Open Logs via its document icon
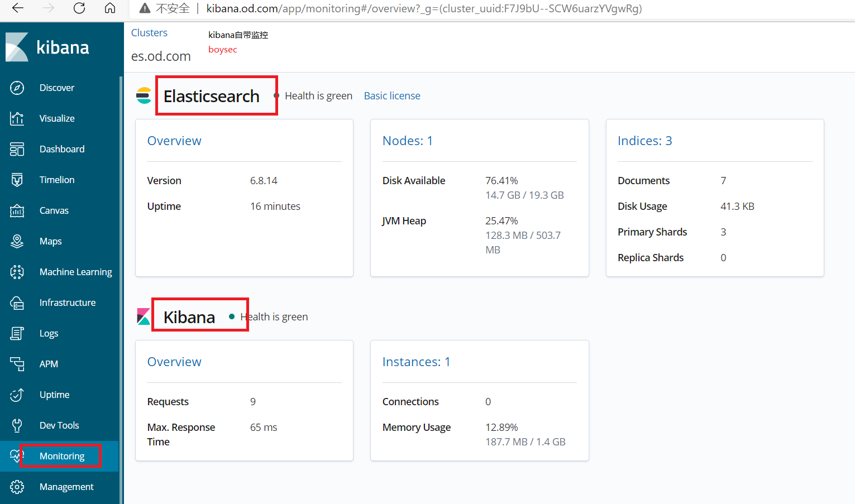The image size is (855, 504). [17, 333]
